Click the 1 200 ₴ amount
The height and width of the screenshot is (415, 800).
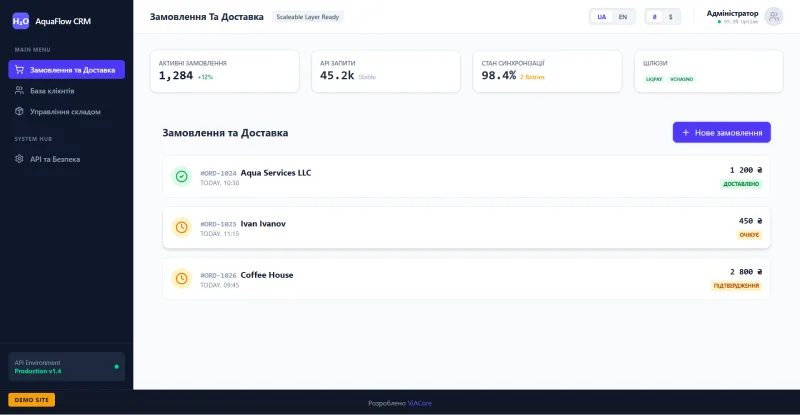[746, 170]
